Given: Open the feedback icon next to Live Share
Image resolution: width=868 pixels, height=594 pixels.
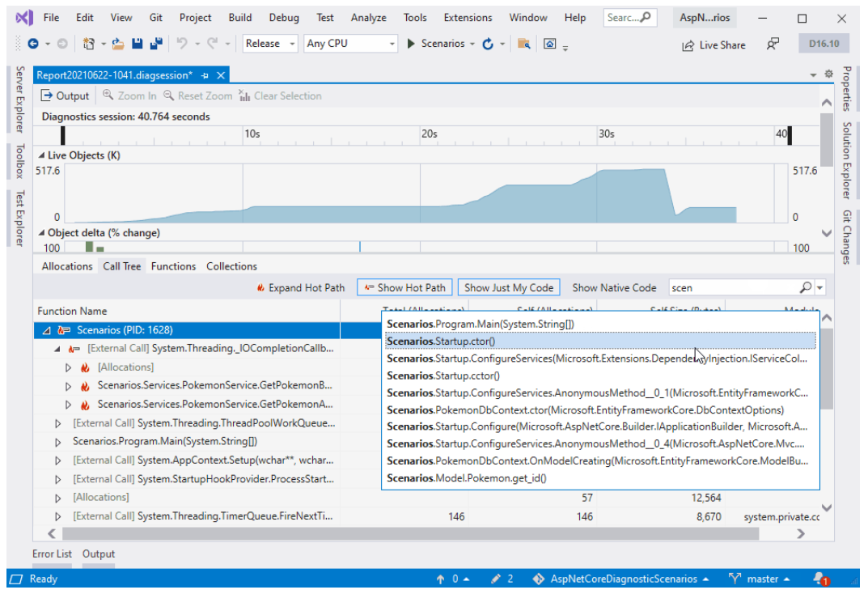Looking at the screenshot, I should click(x=773, y=45).
